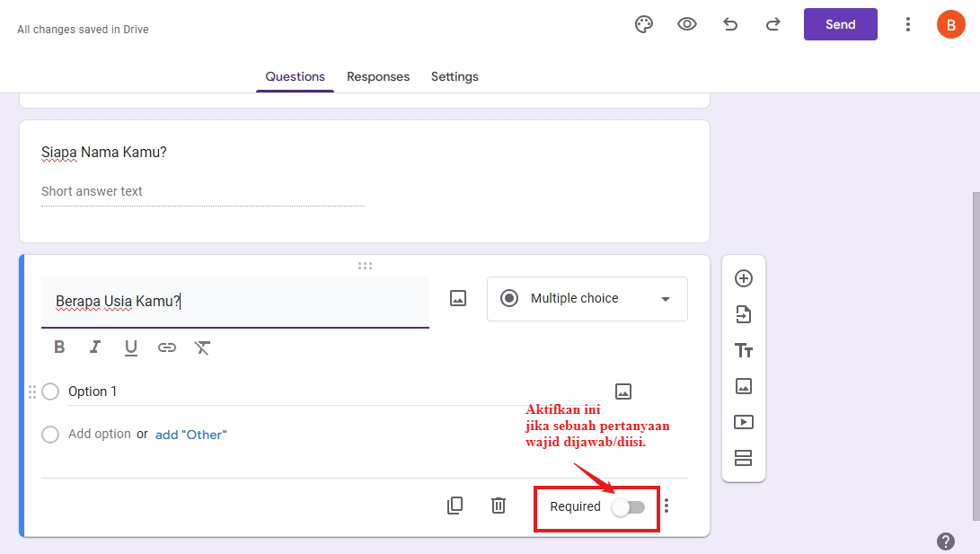Open the more options menu for the question
This screenshot has height=554, width=980.
pyautogui.click(x=666, y=506)
